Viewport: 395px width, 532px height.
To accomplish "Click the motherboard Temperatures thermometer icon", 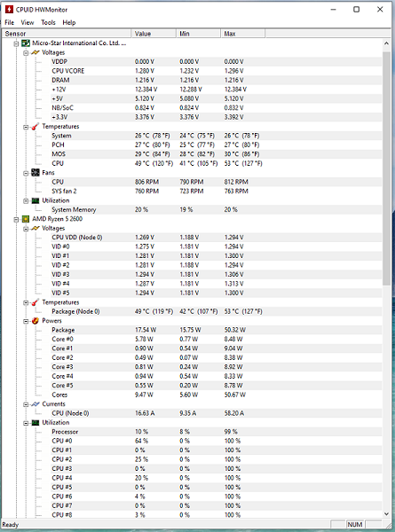I will pos(36,127).
